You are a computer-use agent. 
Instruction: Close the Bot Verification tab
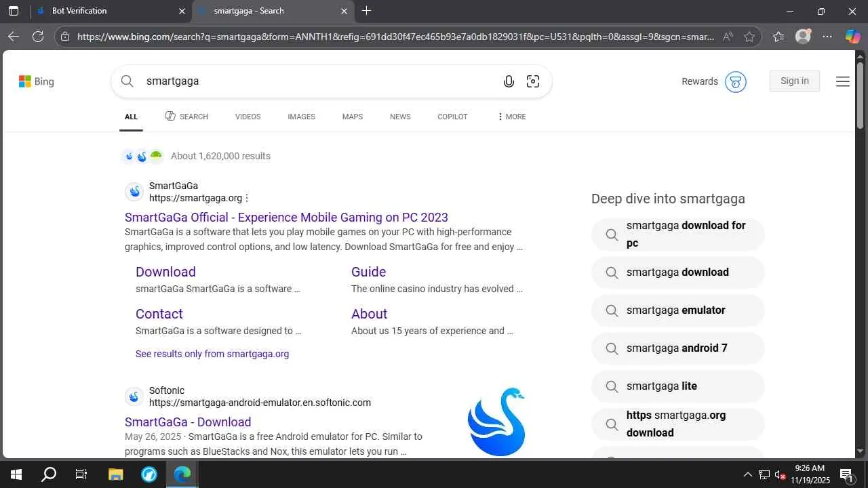[x=182, y=11]
